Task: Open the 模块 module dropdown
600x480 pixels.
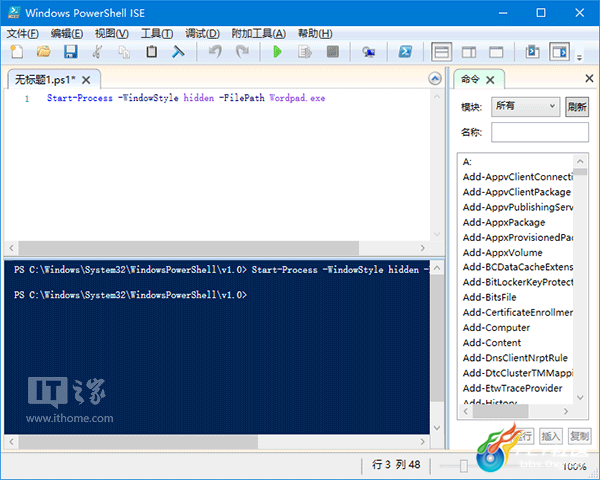Action: (x=525, y=106)
